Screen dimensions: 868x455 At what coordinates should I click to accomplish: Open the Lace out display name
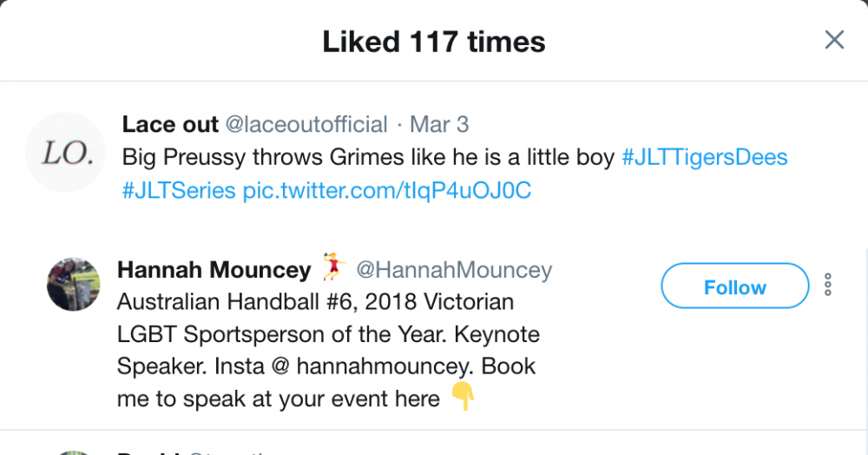[x=170, y=124]
